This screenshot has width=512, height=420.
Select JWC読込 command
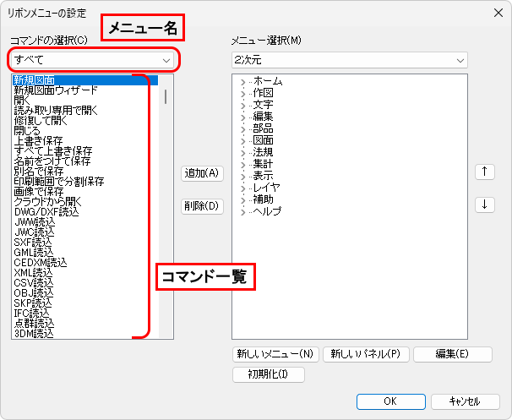pos(84,232)
